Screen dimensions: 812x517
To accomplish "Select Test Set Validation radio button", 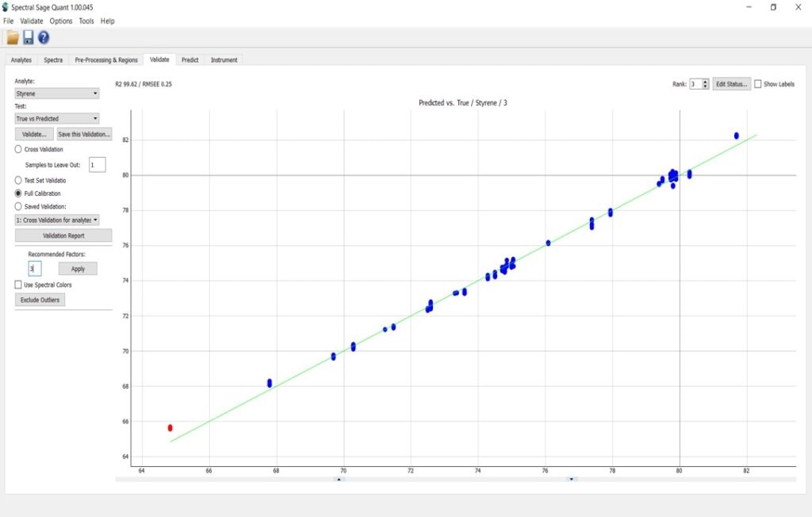I will 18,180.
